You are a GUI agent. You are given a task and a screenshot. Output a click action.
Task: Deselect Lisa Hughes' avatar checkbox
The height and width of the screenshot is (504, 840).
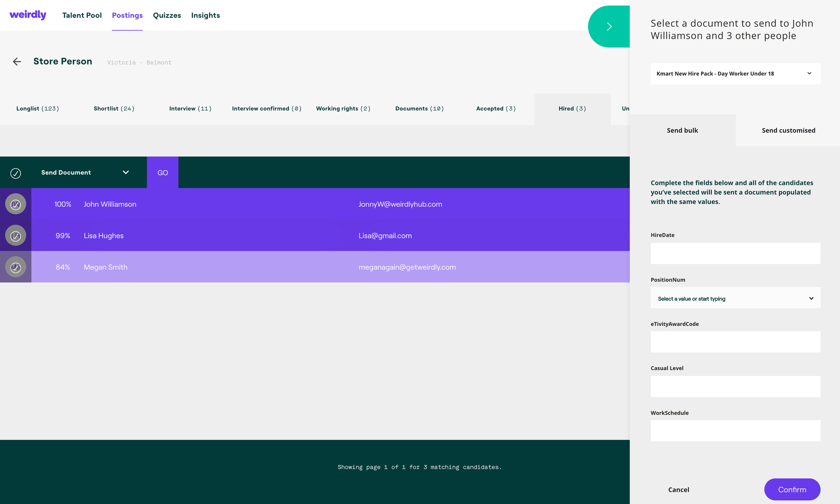16,236
